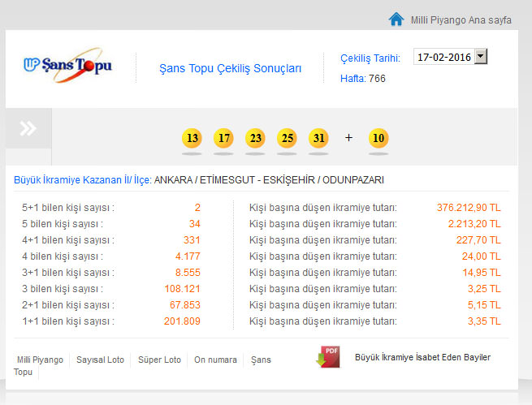
Task: Click the Şans Topu logo
Action: pyautogui.click(x=67, y=65)
